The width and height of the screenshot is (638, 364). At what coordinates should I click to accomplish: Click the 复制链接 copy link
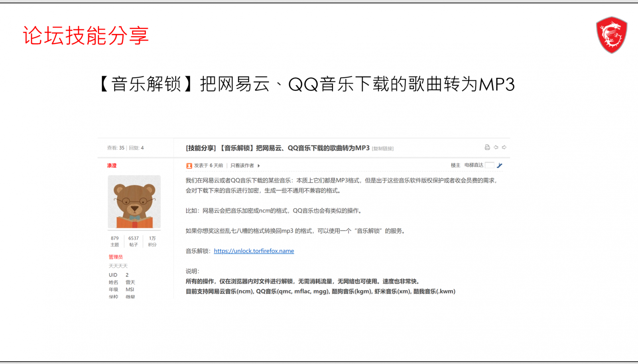pos(383,148)
